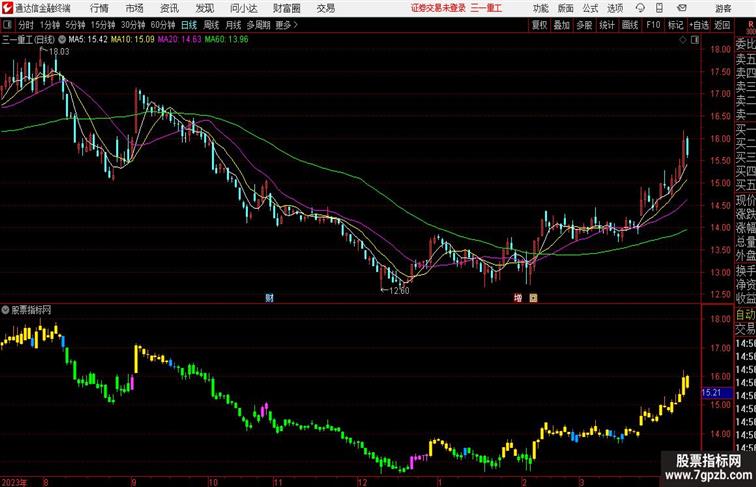Open the 发现 menu
Screen dimensions: 756x487
coord(204,8)
